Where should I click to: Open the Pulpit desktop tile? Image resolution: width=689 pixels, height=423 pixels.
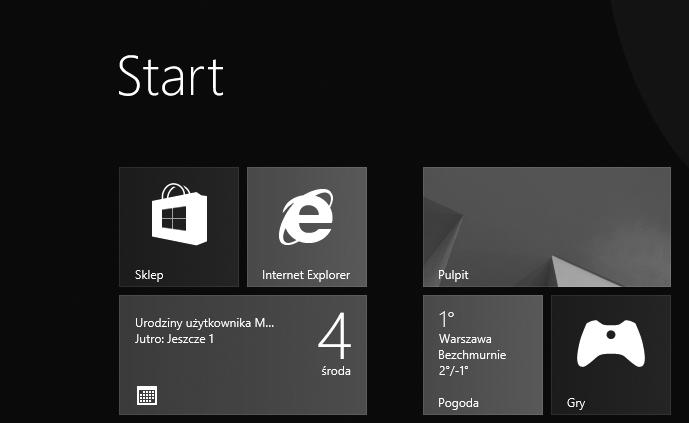[x=547, y=227]
